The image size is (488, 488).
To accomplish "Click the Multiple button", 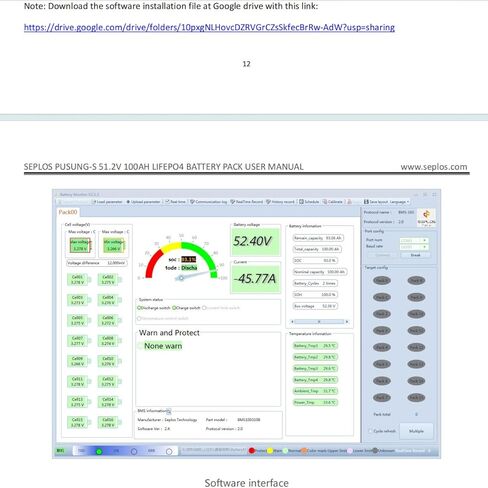I will pyautogui.click(x=416, y=431).
